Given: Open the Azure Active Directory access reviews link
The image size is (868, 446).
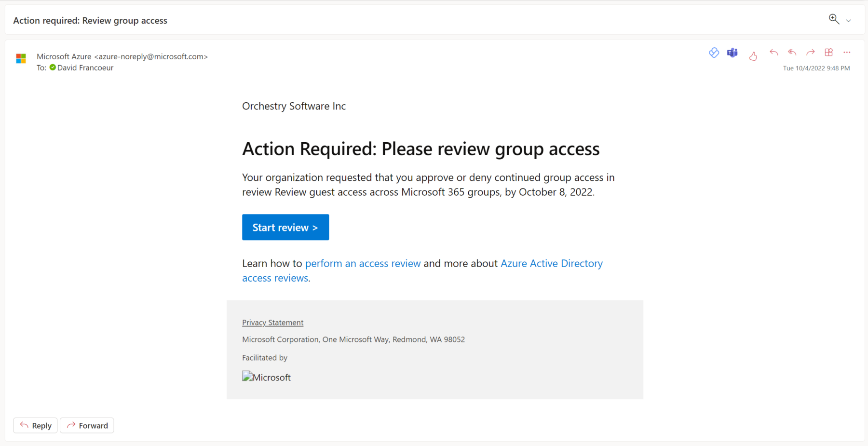Looking at the screenshot, I should coord(551,263).
